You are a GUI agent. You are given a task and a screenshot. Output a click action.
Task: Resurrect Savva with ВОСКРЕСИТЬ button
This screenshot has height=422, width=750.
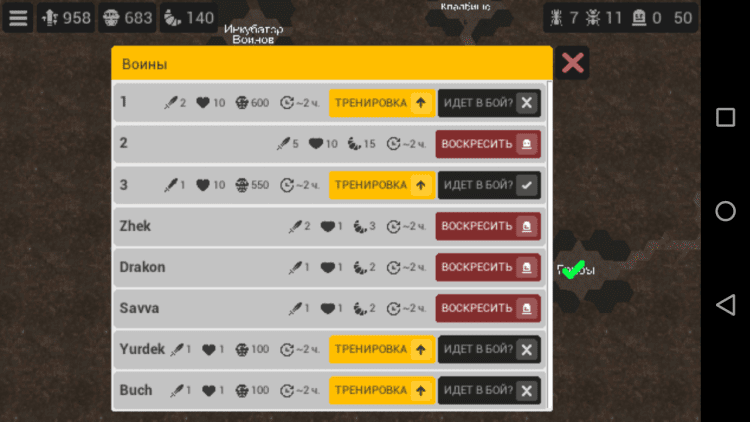488,308
